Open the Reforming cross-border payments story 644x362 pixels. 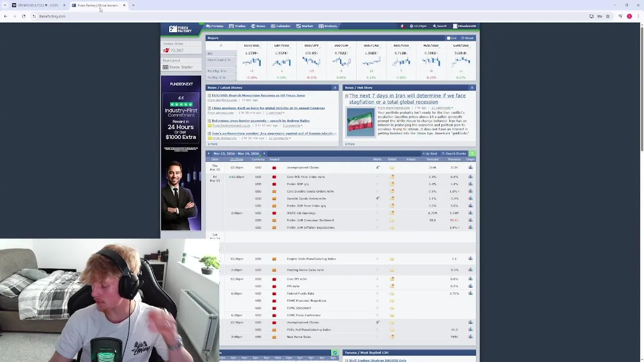point(261,121)
